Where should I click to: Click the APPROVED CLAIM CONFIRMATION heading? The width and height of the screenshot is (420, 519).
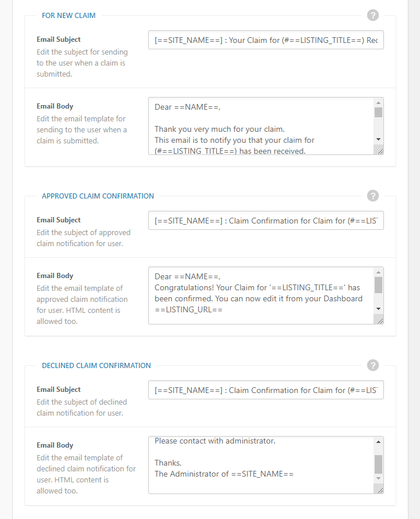pos(98,196)
